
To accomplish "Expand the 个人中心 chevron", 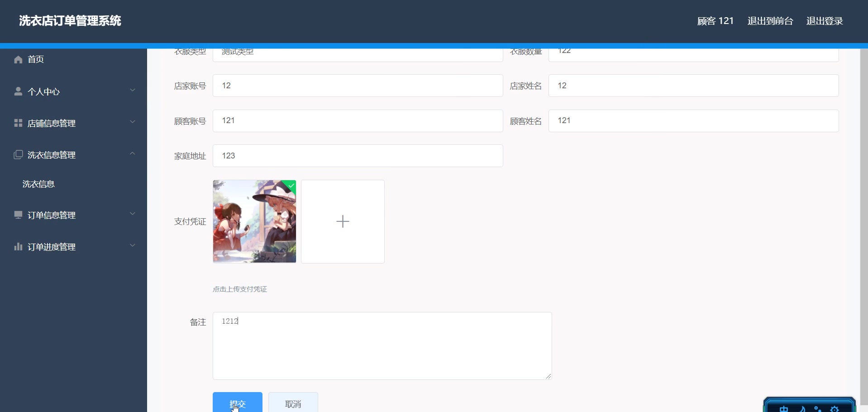I will tap(133, 90).
